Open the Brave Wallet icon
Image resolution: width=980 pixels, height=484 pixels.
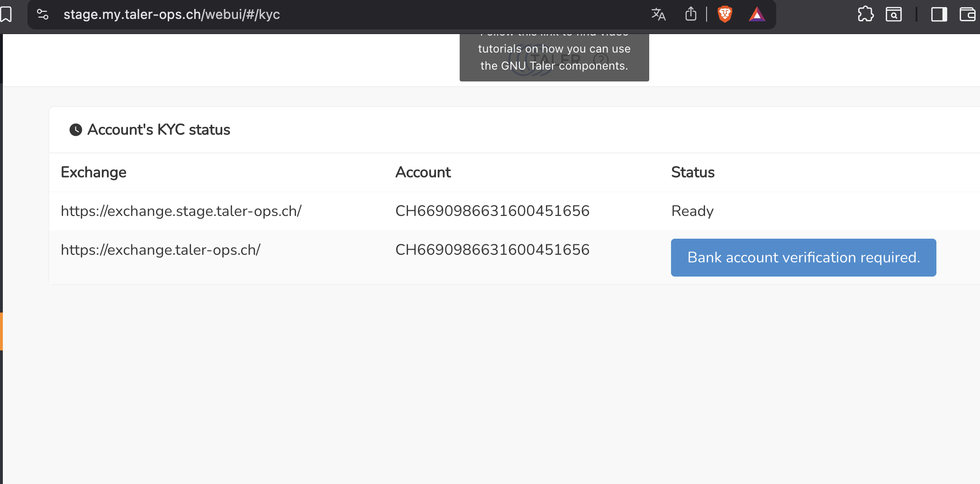click(x=968, y=15)
